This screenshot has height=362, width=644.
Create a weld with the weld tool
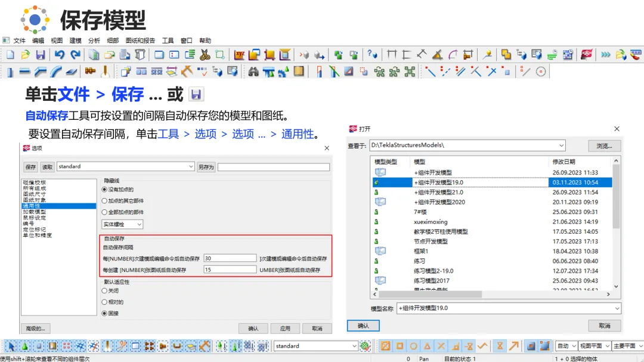105,72
